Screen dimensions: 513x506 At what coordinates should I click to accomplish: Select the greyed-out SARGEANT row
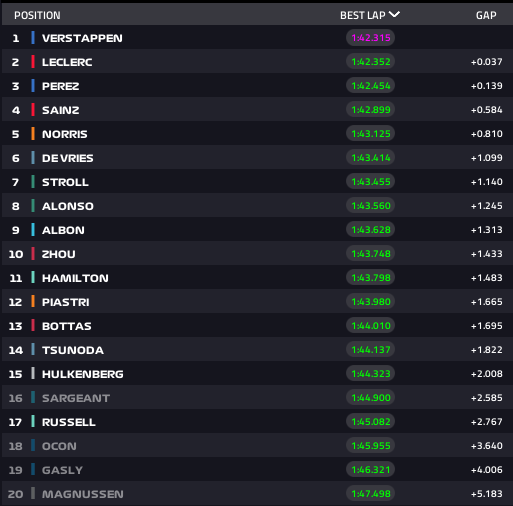click(x=257, y=398)
